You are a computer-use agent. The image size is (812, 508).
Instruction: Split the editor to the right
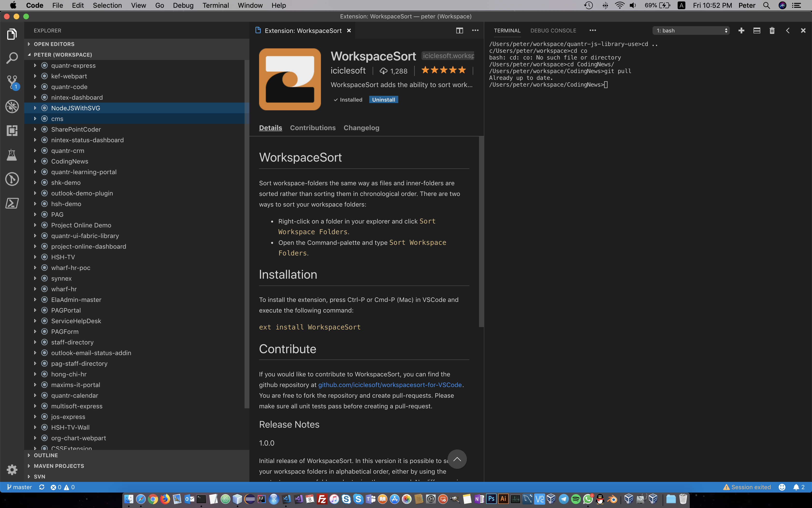tap(459, 30)
